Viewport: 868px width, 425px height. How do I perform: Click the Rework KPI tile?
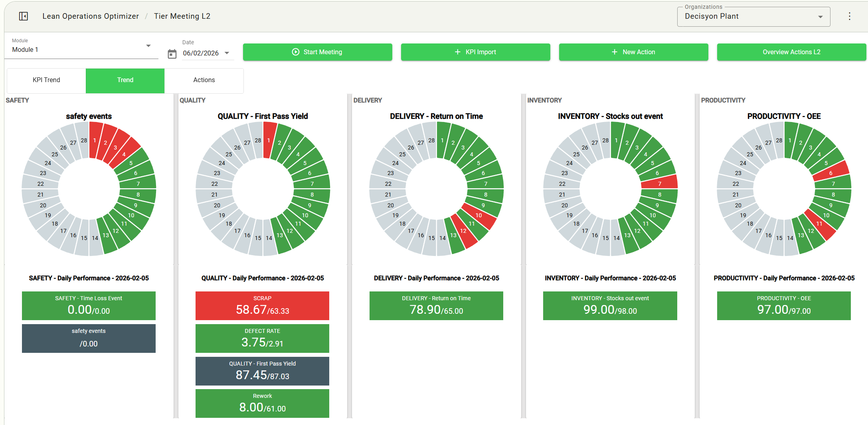pyautogui.click(x=262, y=403)
